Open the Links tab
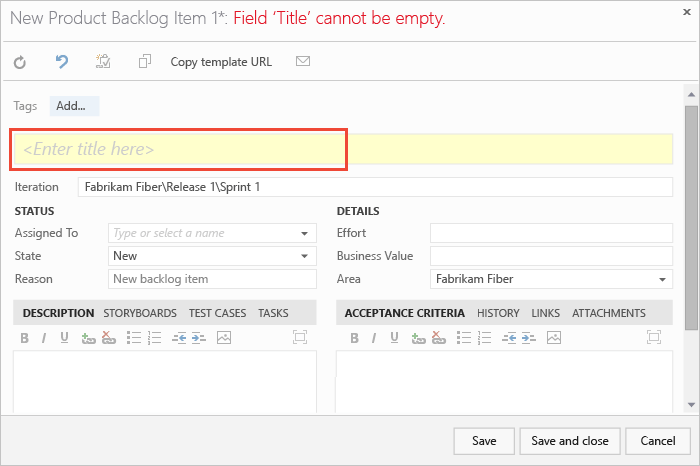This screenshot has width=700, height=466. tap(546, 313)
